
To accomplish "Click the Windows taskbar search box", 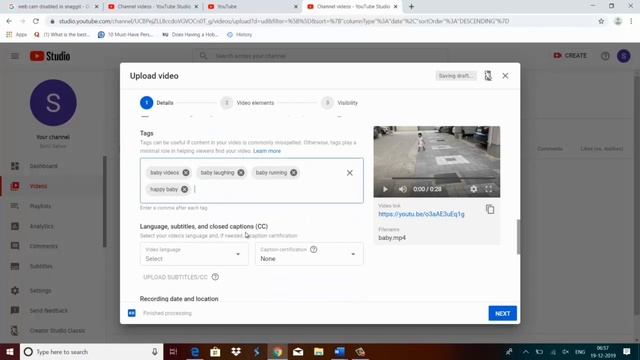I will click(x=91, y=352).
